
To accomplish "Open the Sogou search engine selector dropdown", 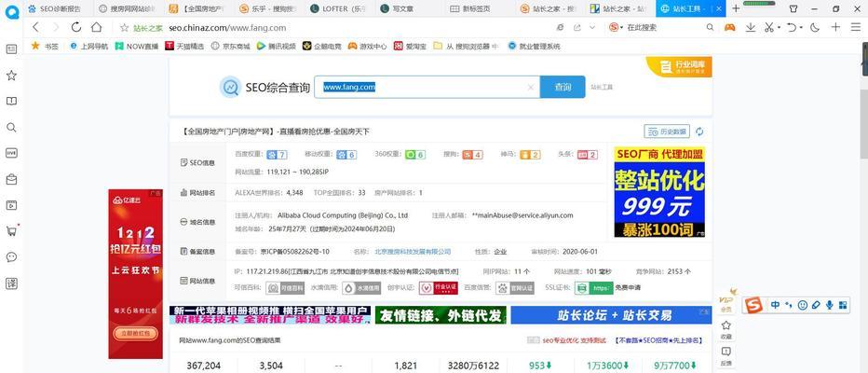I will click(616, 27).
